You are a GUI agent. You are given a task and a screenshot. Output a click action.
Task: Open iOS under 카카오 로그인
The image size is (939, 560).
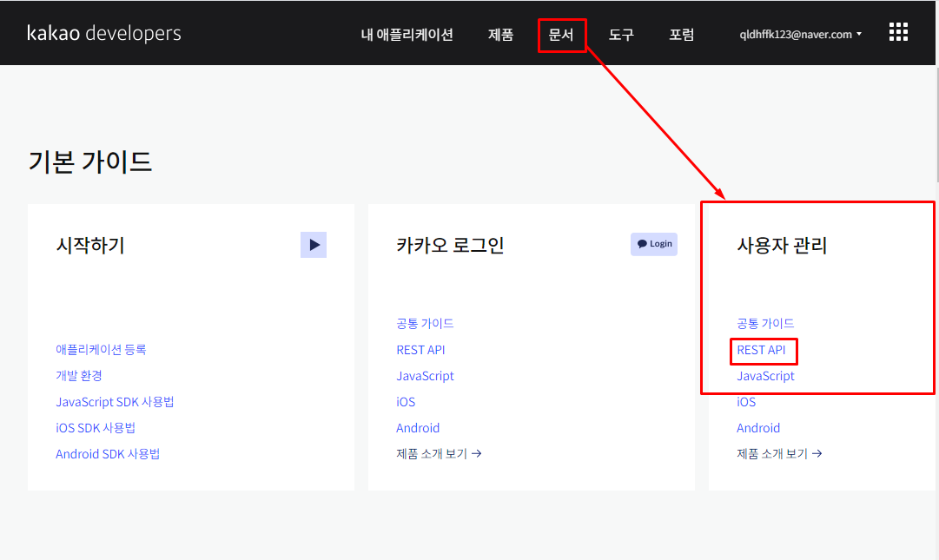406,402
